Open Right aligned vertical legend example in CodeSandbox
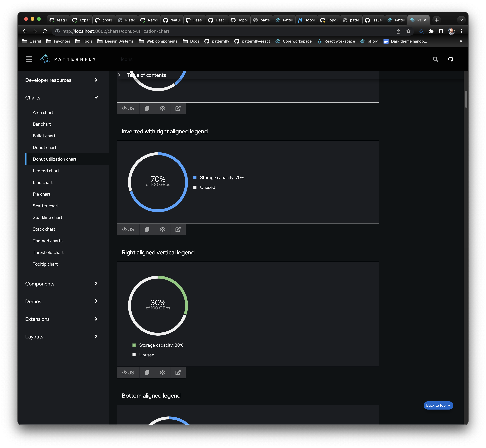Image resolution: width=486 pixels, height=448 pixels. click(x=162, y=373)
